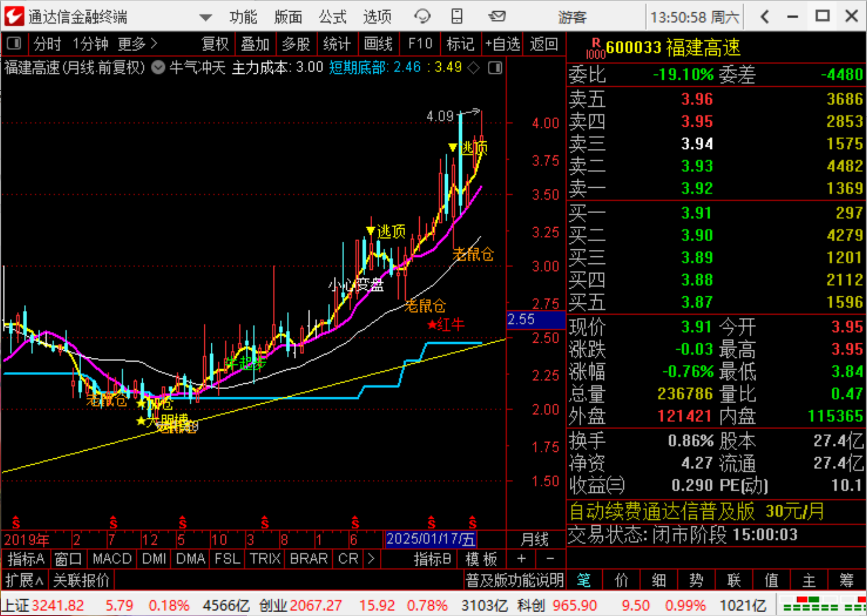
Task: Click the Tongdaxin red logo icon
Action: click(x=14, y=17)
